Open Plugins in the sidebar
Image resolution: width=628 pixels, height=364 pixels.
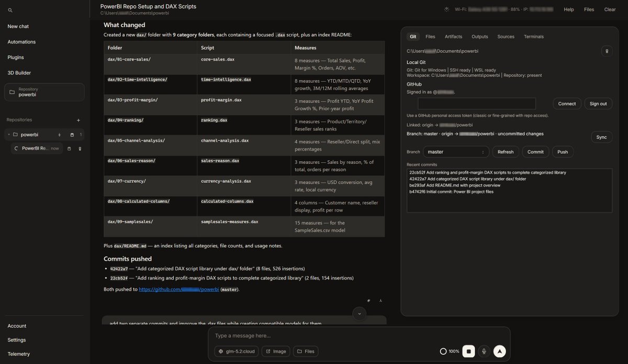pyautogui.click(x=16, y=58)
